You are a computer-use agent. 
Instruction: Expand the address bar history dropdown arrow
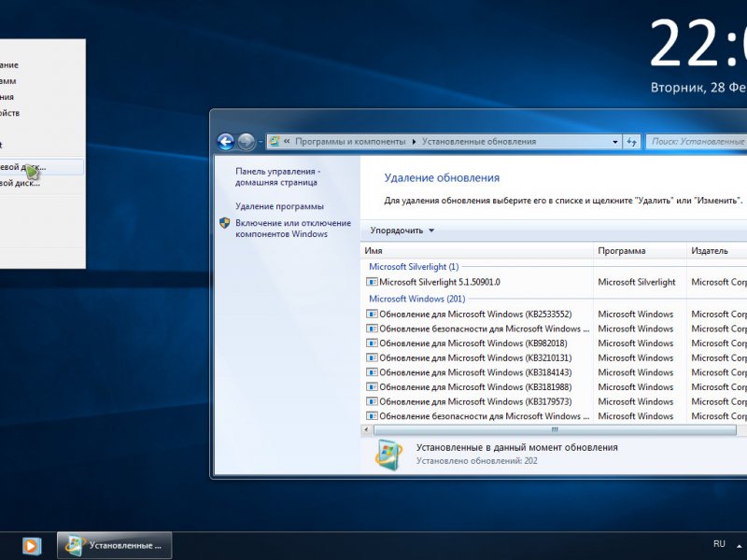click(x=614, y=142)
